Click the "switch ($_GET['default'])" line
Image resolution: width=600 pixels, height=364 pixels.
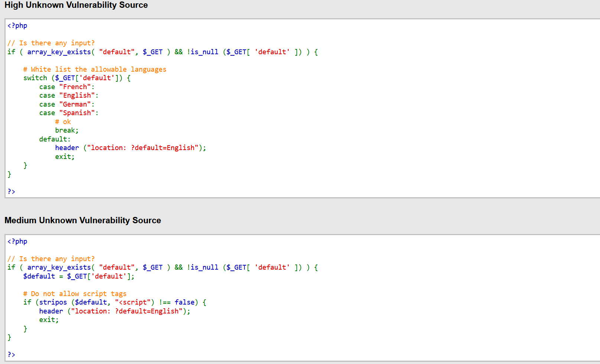pos(77,78)
